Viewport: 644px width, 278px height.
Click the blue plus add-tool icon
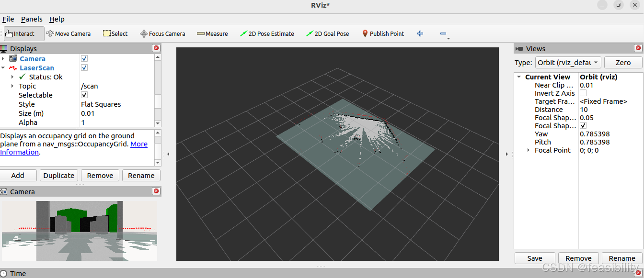420,33
